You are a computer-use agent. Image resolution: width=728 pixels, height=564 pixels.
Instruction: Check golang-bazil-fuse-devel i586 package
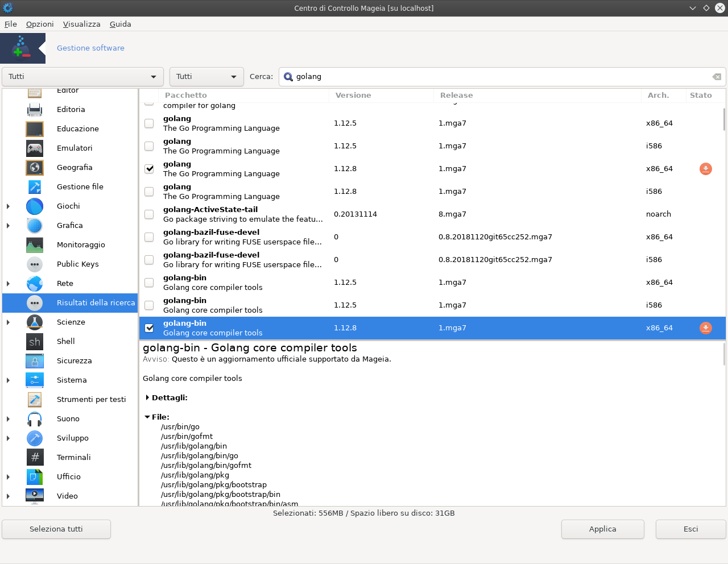[x=149, y=260]
